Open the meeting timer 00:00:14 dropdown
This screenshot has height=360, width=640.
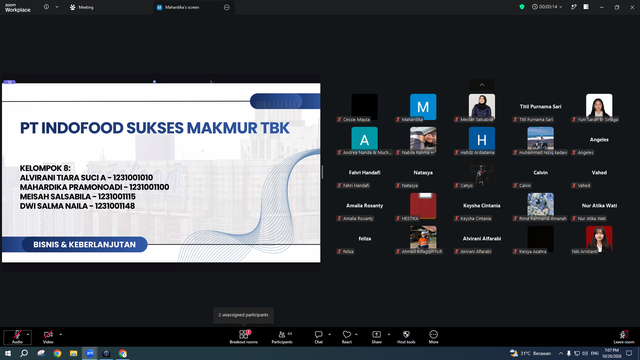point(547,7)
